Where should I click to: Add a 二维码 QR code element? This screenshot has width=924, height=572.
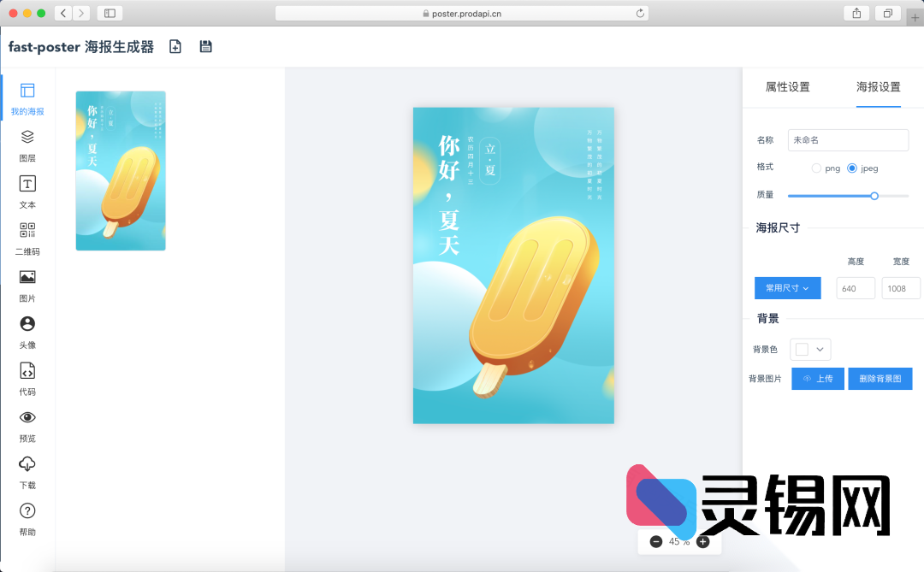coord(27,231)
